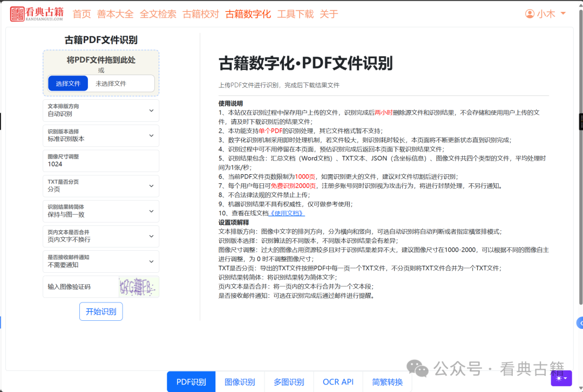Open the 工具下载 menu item

(295, 14)
